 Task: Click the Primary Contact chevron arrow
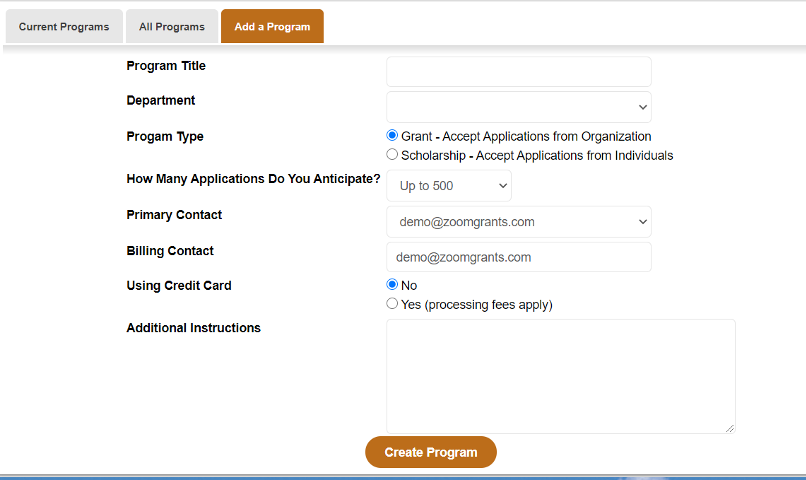[x=643, y=221]
